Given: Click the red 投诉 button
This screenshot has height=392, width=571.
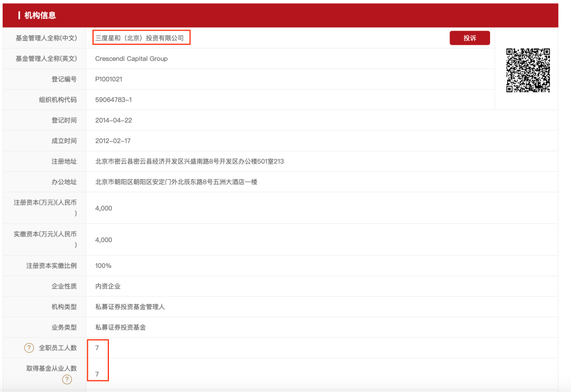Looking at the screenshot, I should click(x=469, y=38).
